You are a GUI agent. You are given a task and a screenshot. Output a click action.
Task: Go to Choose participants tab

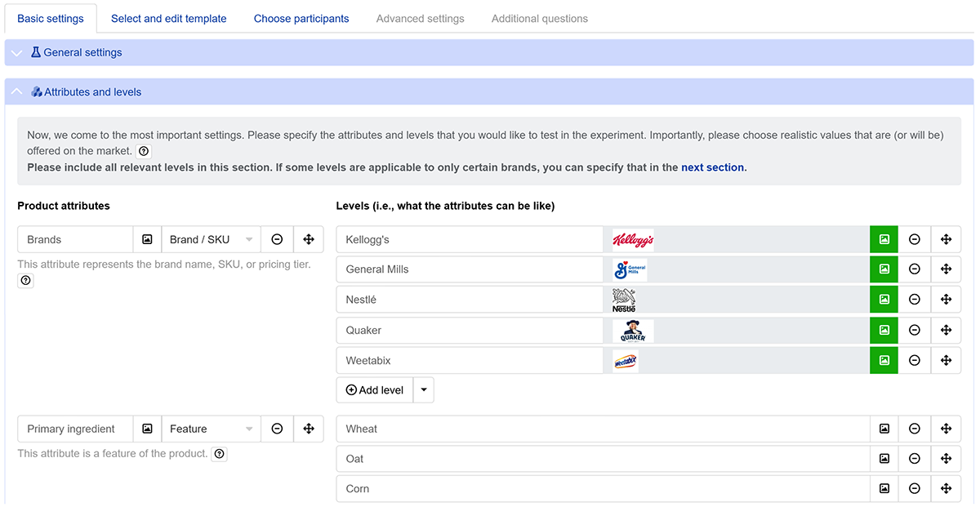coord(301,18)
